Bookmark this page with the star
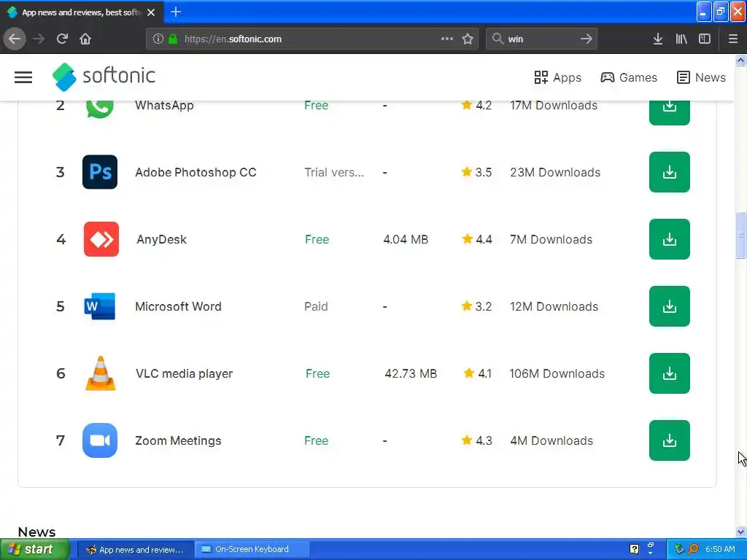 468,39
